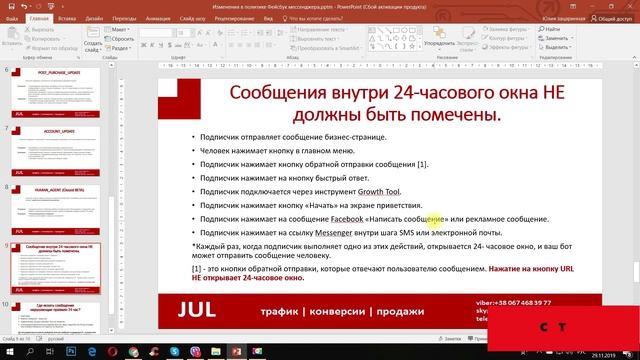Collapse the ribbon with the arrow
This screenshot has height=360, width=640.
pyautogui.click(x=634, y=58)
